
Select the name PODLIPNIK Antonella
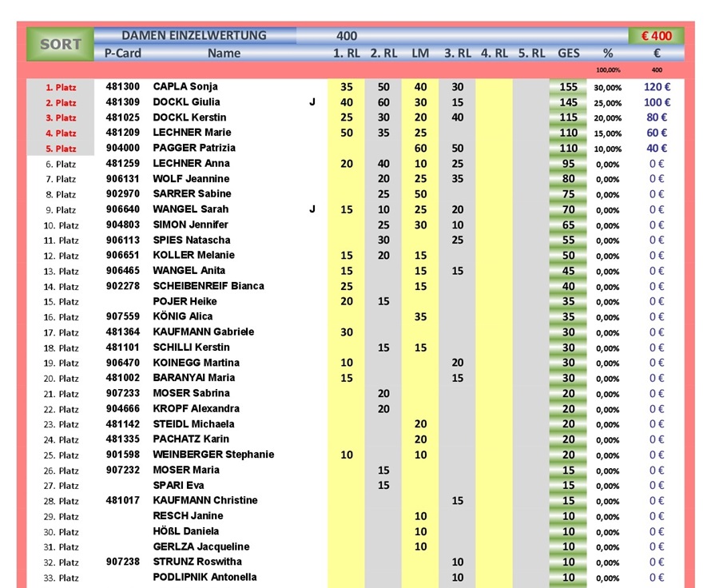205,577
